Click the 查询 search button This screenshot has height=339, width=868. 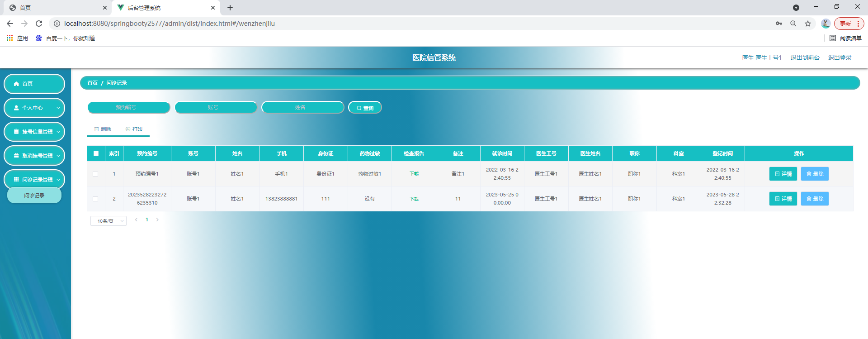click(x=365, y=108)
